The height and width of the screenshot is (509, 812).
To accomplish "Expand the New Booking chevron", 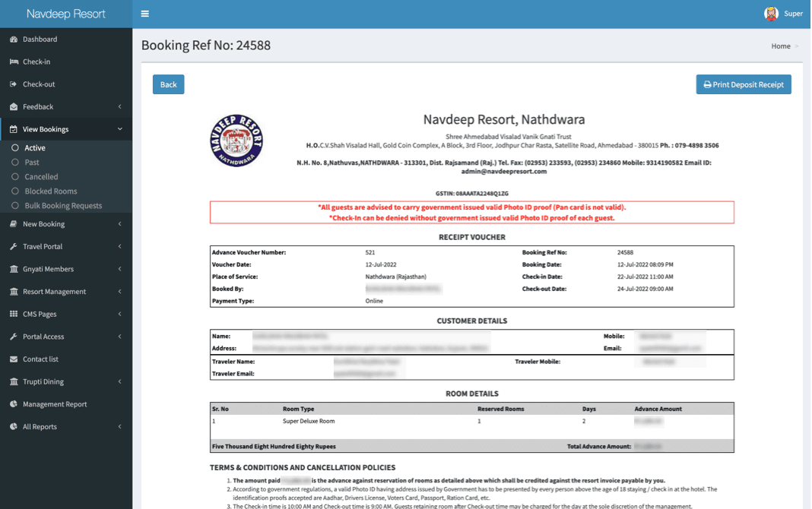I will click(x=119, y=224).
